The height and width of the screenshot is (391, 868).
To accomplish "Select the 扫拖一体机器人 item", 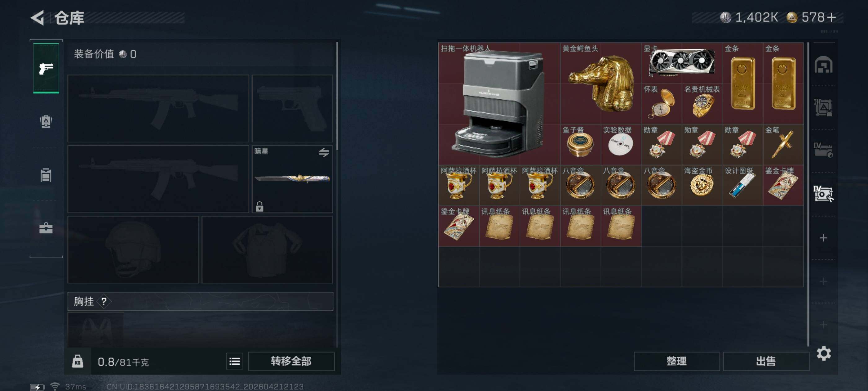I will [x=499, y=104].
